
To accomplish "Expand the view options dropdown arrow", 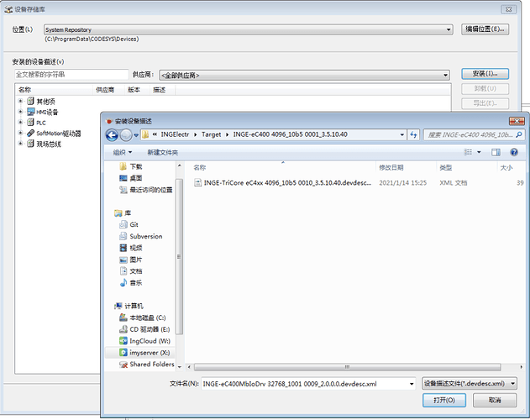I will pos(479,153).
